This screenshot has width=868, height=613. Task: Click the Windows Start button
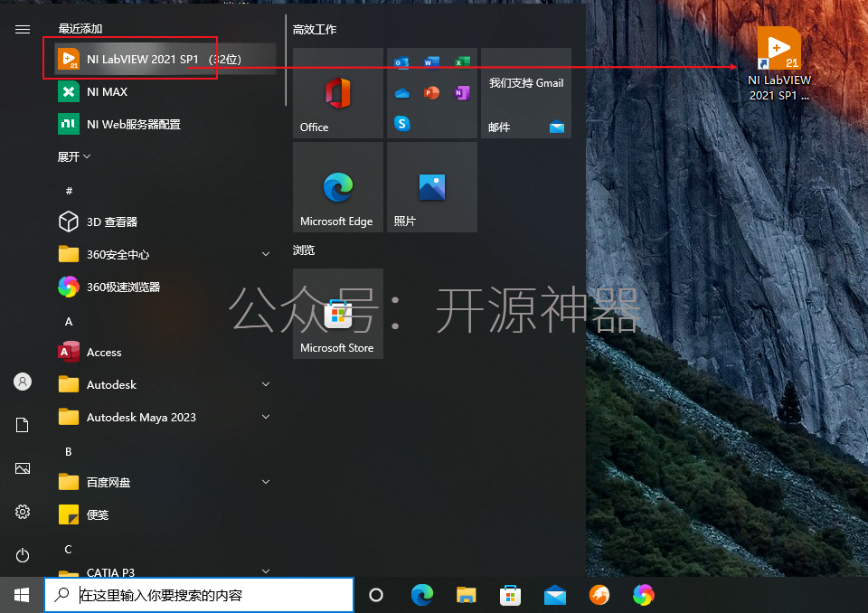tap(22, 595)
